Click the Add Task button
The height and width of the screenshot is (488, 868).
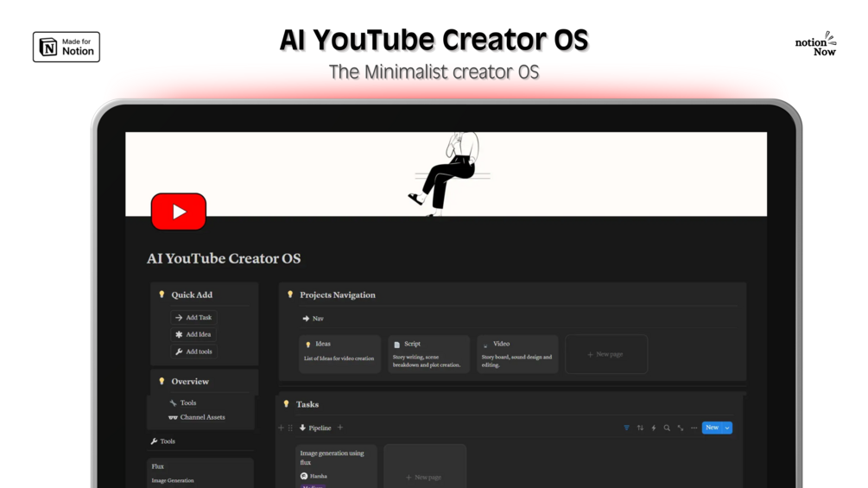point(193,318)
